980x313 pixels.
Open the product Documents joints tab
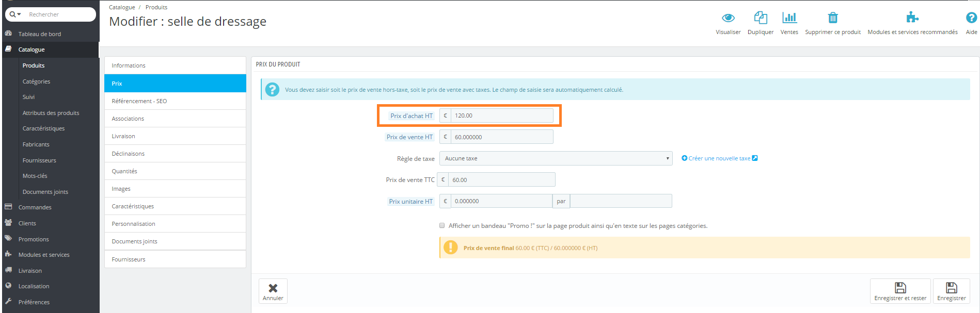coord(175,241)
